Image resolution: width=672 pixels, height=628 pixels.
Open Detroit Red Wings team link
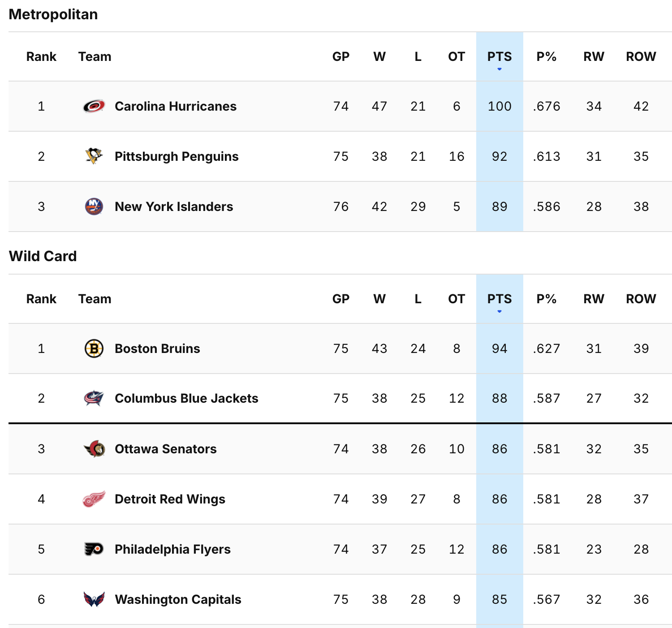pos(170,499)
